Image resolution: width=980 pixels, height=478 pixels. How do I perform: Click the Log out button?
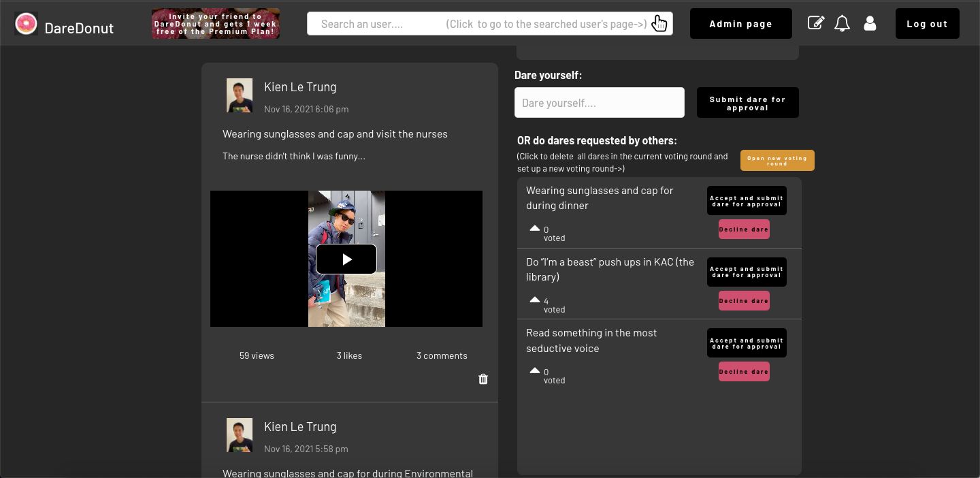(928, 24)
